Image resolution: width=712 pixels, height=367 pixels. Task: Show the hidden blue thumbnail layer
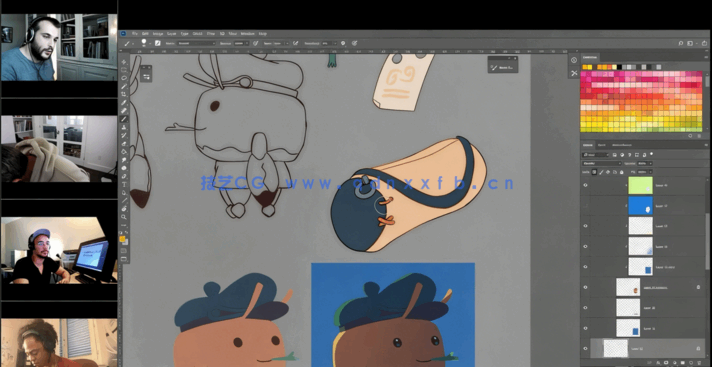click(585, 205)
